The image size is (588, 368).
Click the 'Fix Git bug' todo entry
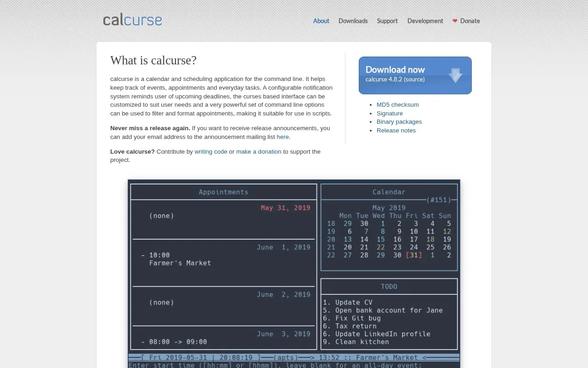point(358,318)
